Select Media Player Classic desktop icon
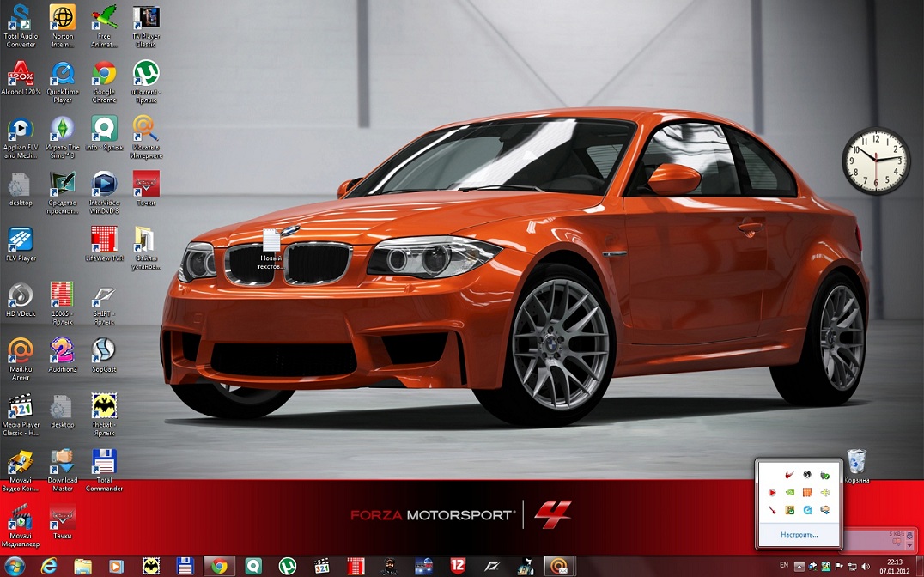This screenshot has height=577, width=924. click(x=21, y=415)
